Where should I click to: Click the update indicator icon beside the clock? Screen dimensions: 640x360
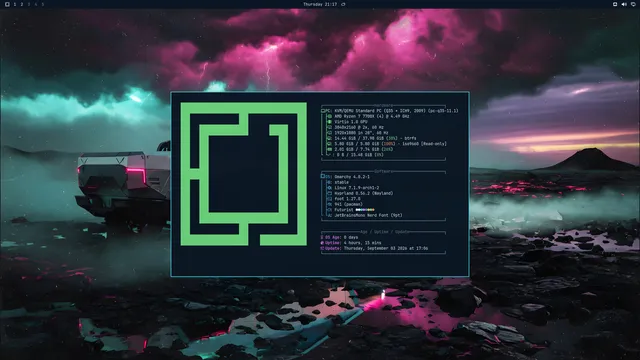click(x=343, y=4)
